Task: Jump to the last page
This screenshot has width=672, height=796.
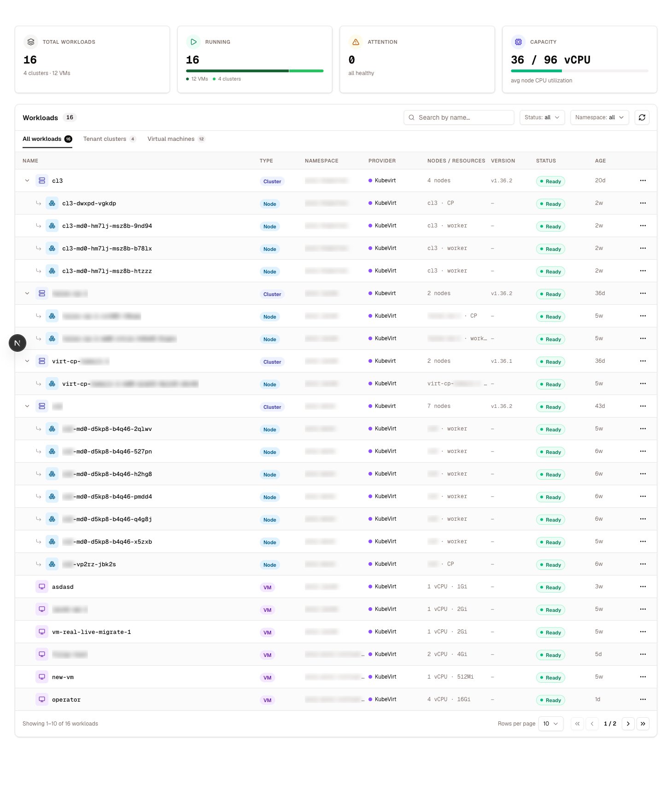Action: (x=643, y=724)
